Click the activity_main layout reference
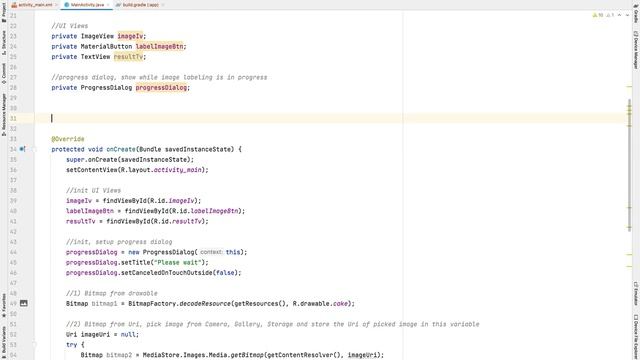 pyautogui.click(x=178, y=170)
